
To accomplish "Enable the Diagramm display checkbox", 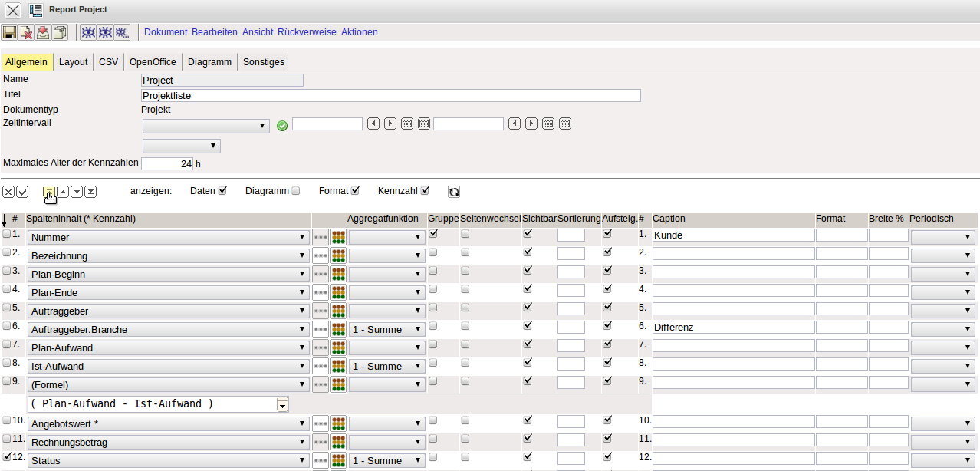I will pos(296,191).
